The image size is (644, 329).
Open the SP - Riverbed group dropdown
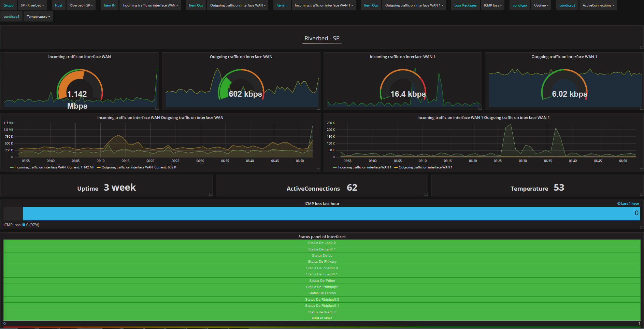(32, 5)
